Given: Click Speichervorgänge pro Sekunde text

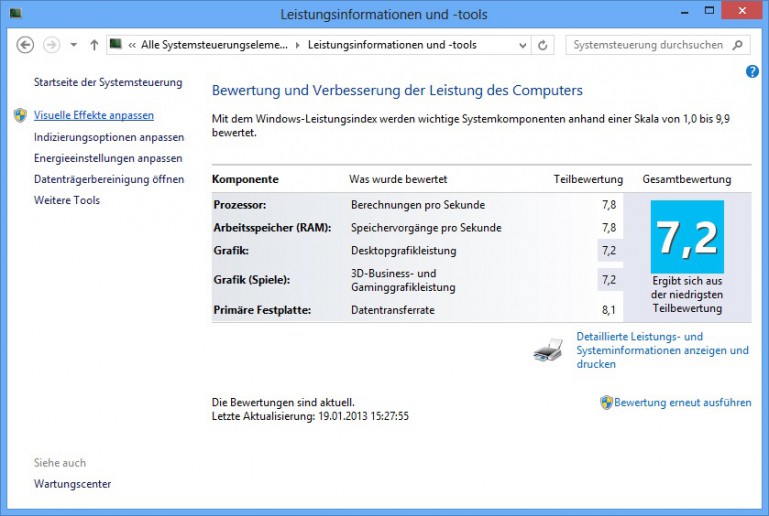Looking at the screenshot, I should click(426, 228).
